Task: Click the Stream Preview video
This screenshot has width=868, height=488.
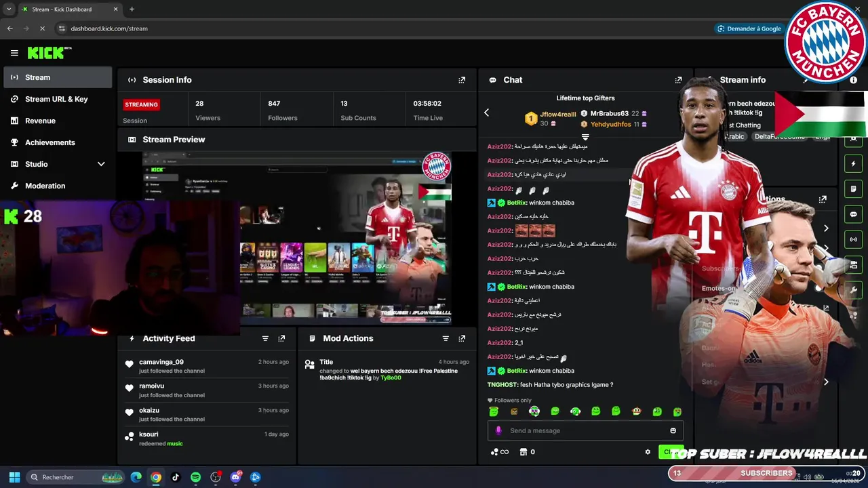Action: pyautogui.click(x=296, y=237)
